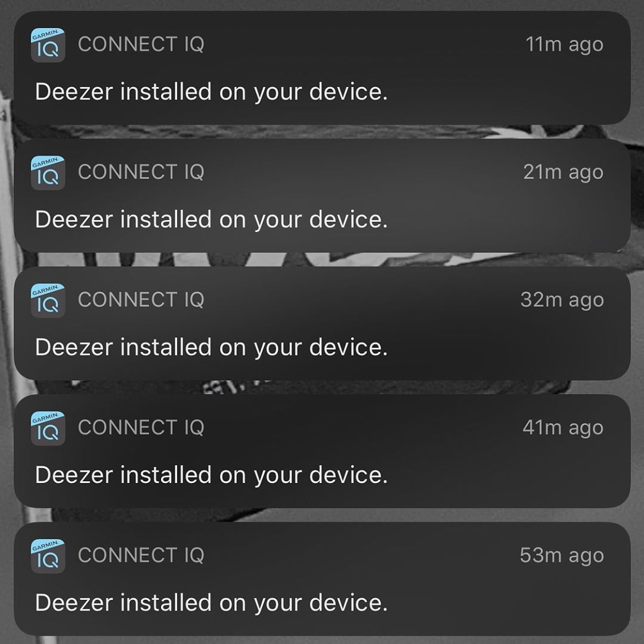Tap the 41m ago timestamp
The image size is (644, 644).
coord(563,428)
